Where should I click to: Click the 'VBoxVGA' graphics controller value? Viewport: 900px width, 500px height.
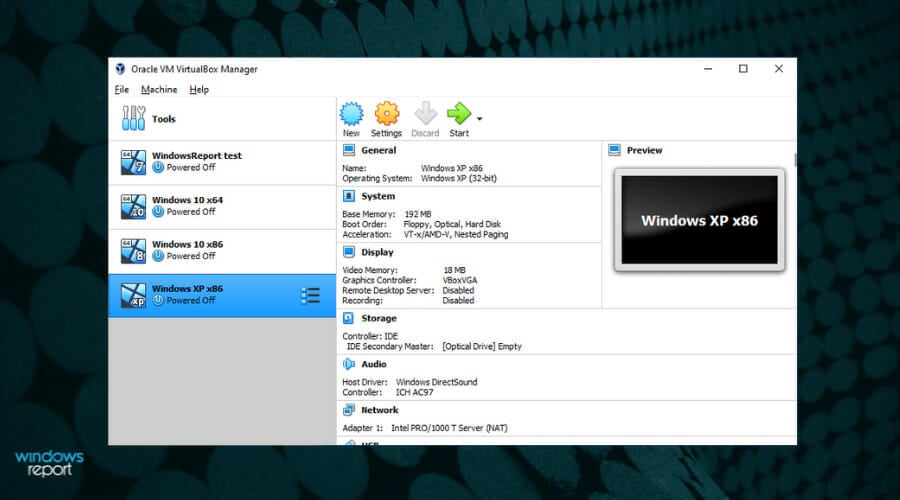click(x=460, y=280)
